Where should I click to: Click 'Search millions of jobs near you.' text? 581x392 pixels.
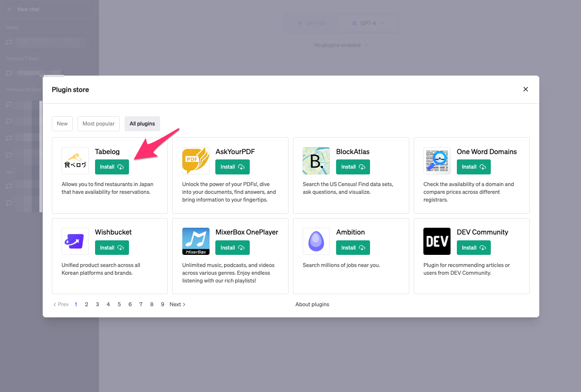pos(341,265)
